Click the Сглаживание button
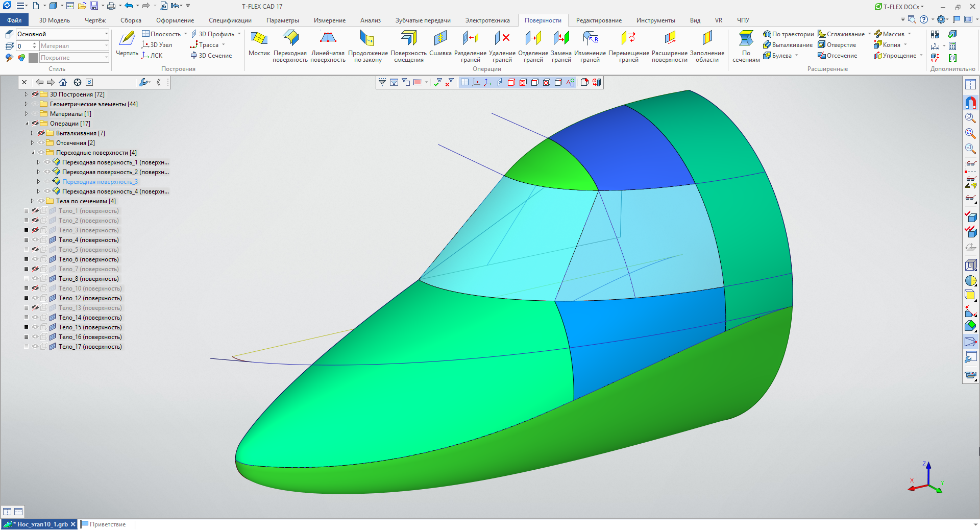The image size is (980, 530). pos(841,34)
